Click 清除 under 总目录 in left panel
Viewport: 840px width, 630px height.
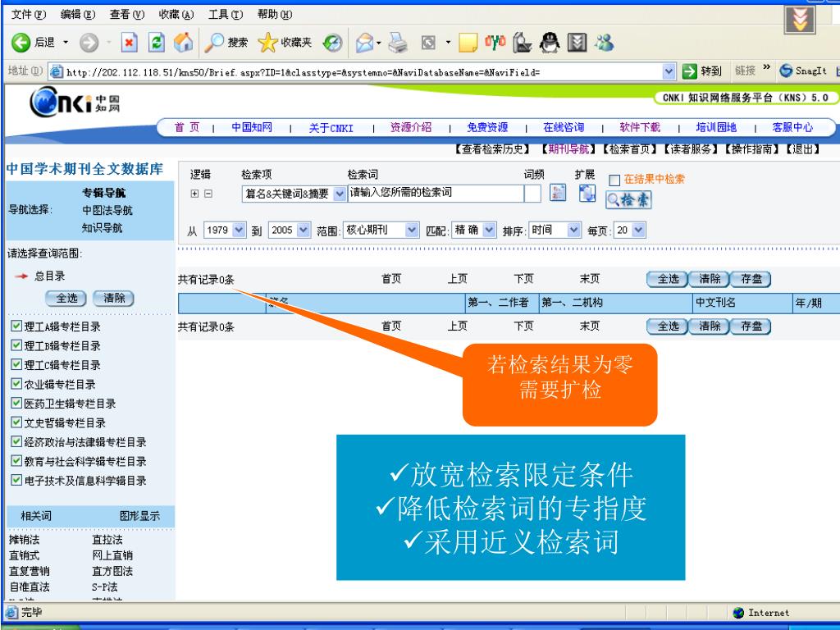[x=113, y=299]
